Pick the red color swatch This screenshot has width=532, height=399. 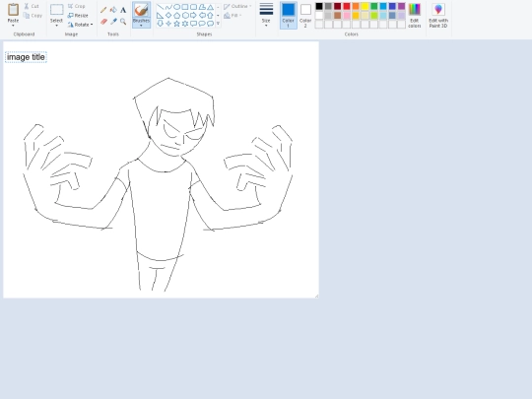[x=347, y=6]
